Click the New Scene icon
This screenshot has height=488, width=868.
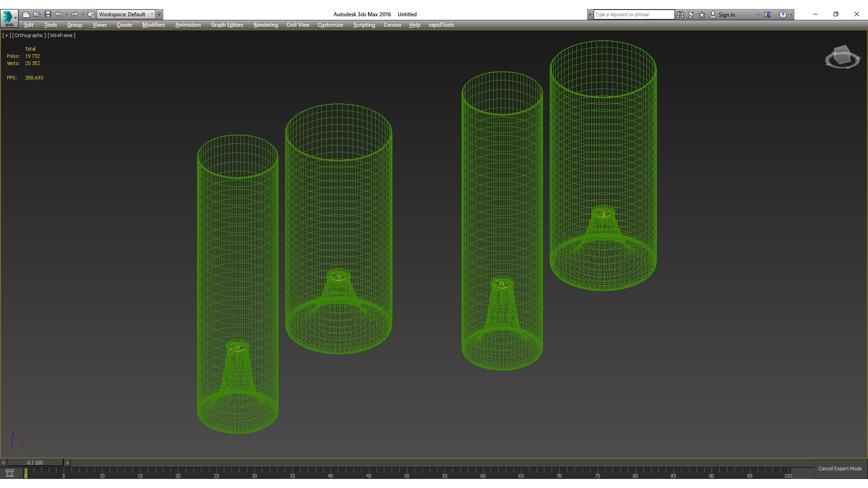point(26,14)
